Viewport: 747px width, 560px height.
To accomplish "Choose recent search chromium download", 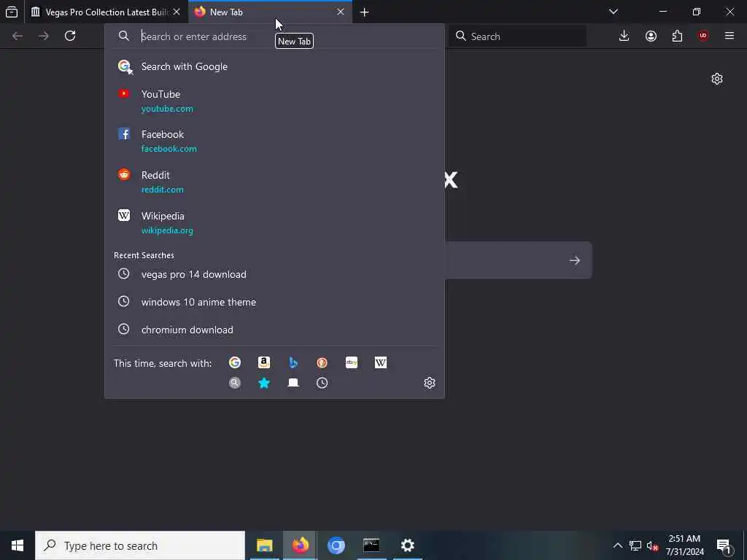I will point(274,330).
